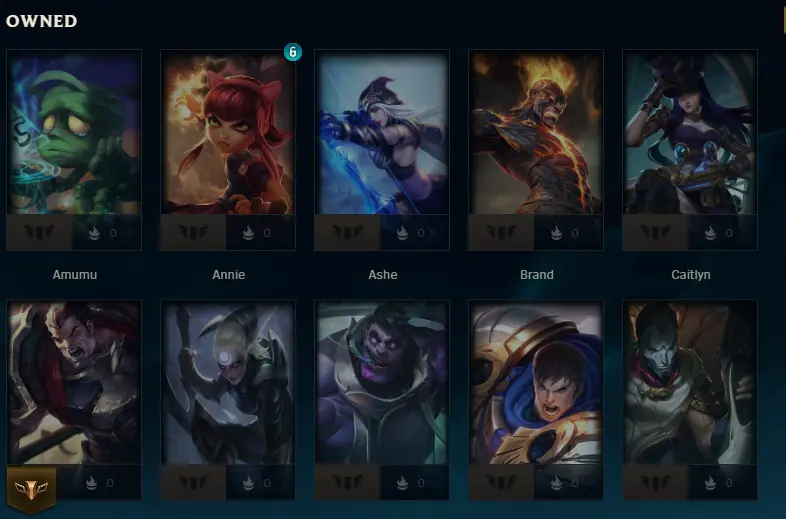This screenshot has height=519, width=786.
Task: Click the mastery emblem under Caitlyn
Action: coord(655,232)
